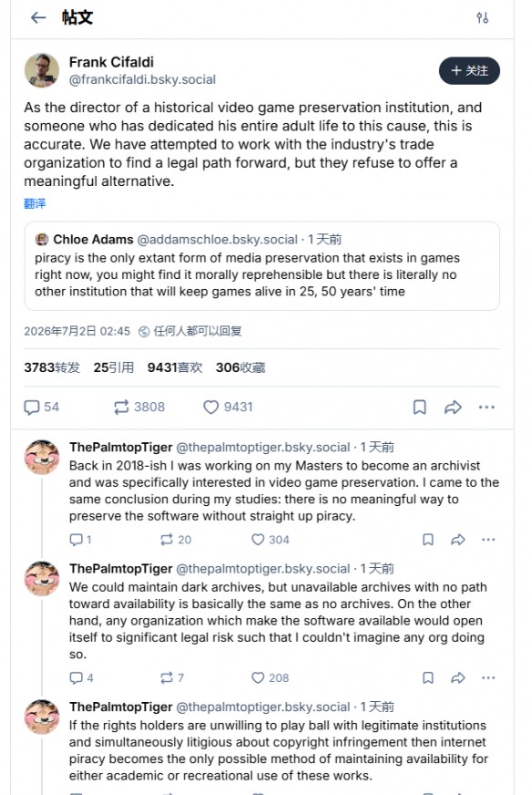Screen dimensions: 532x795
Task: Open more options on the 304-like reply
Action: 488,540
